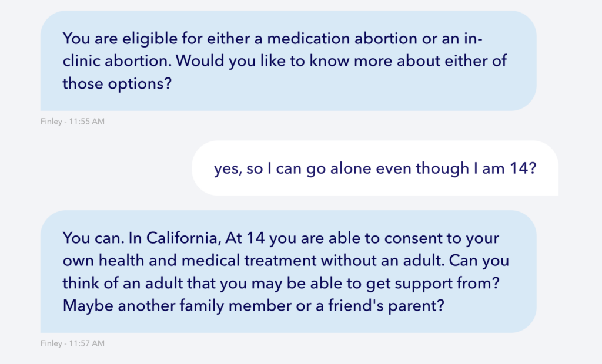Click "those options?" in the first message

point(116,83)
